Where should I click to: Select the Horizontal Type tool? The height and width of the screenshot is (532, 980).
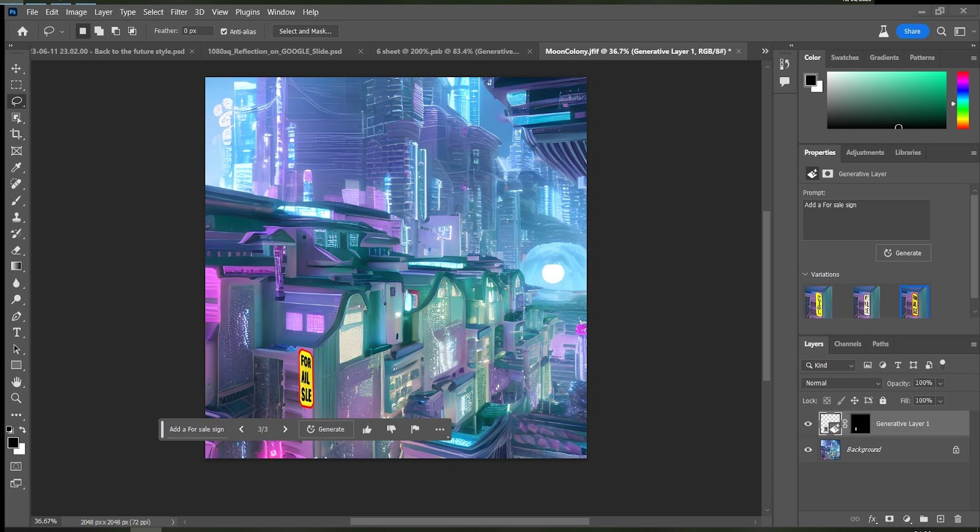click(x=17, y=332)
